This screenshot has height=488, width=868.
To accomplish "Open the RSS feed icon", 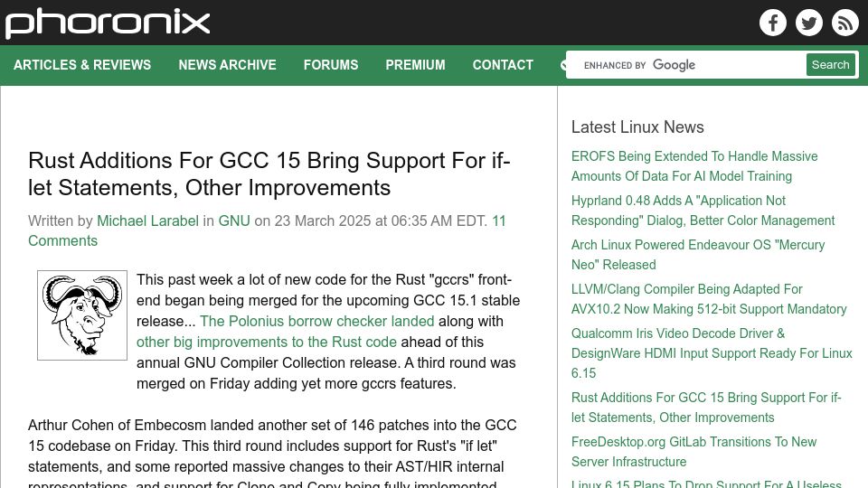I will 844,23.
